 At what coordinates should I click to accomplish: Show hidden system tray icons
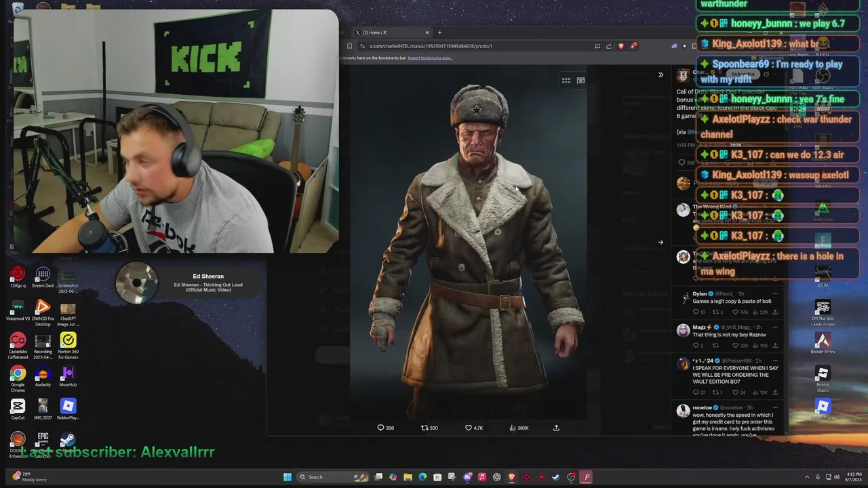806,477
